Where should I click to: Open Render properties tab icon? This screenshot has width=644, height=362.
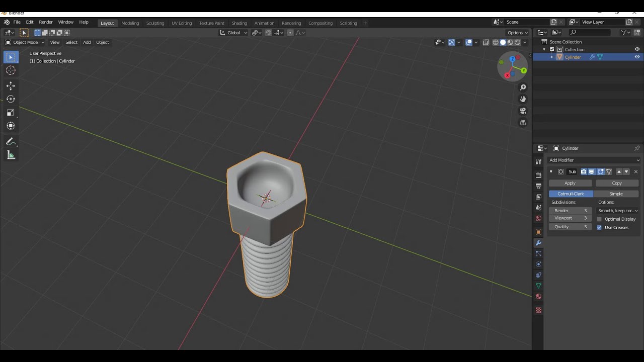coord(538,175)
